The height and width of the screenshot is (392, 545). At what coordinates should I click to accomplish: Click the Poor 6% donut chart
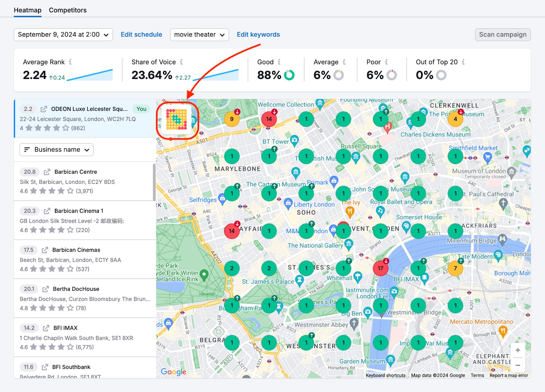[392, 75]
